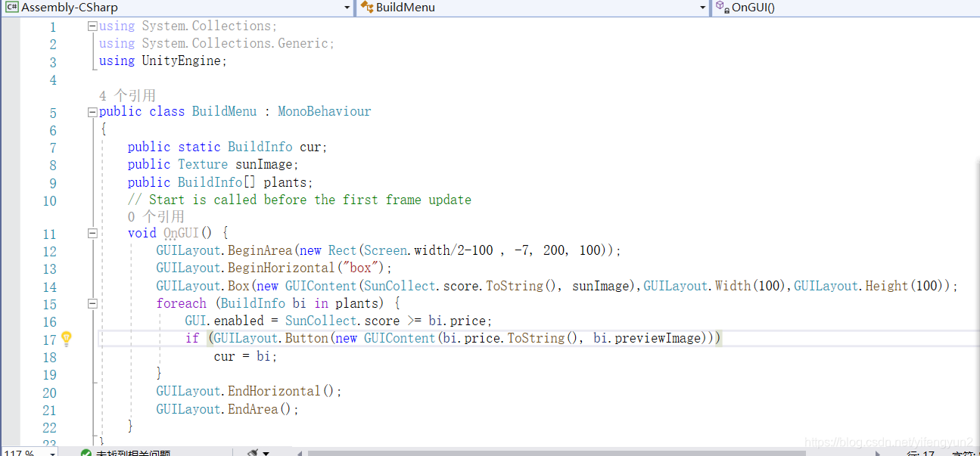Image resolution: width=980 pixels, height=456 pixels.
Task: Click "EndArea" on line 20
Action: click(253, 409)
